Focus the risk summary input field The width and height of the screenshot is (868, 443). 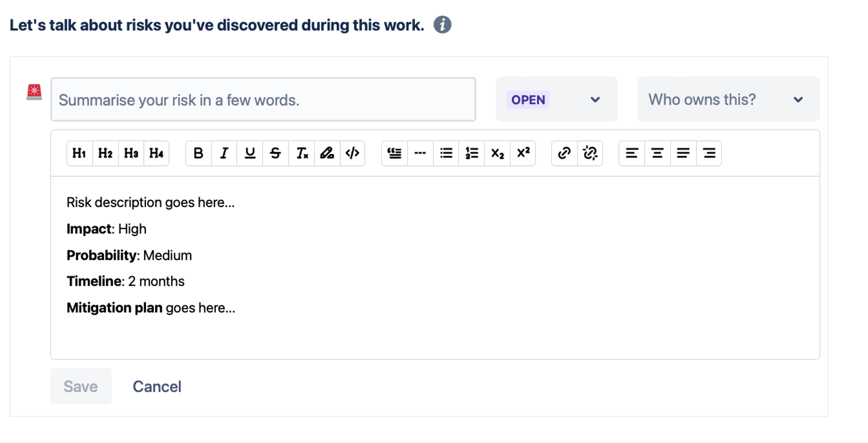(x=263, y=100)
